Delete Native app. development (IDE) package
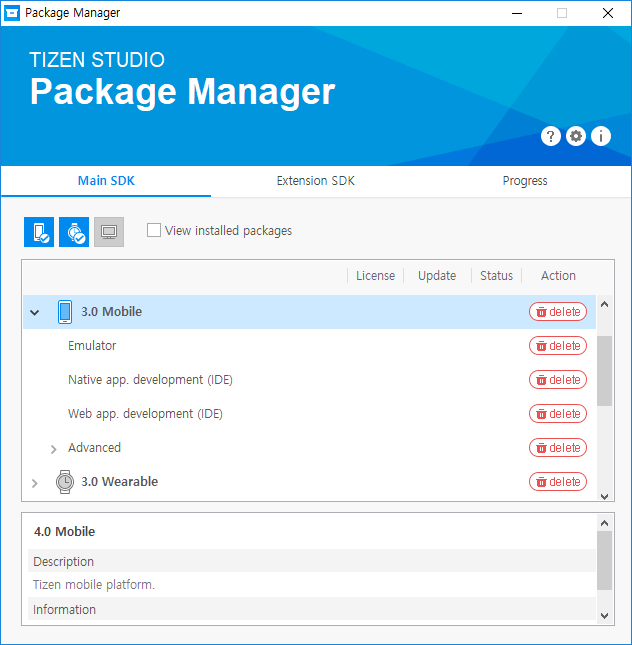 click(558, 380)
